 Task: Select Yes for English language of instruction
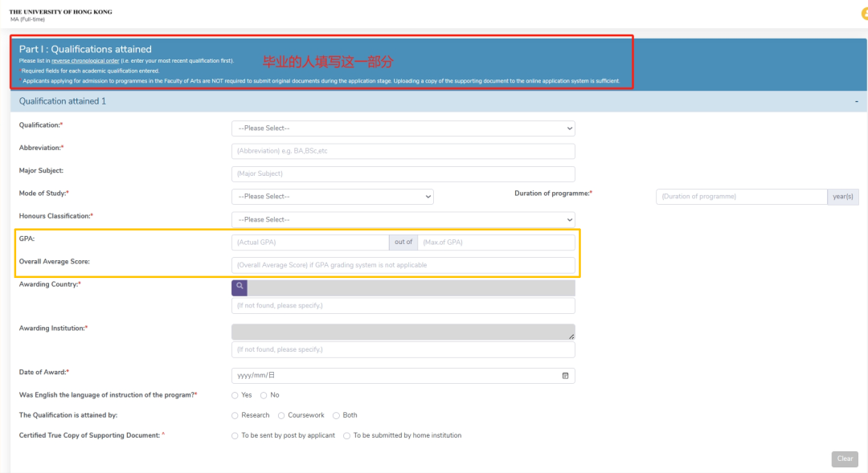click(x=235, y=395)
